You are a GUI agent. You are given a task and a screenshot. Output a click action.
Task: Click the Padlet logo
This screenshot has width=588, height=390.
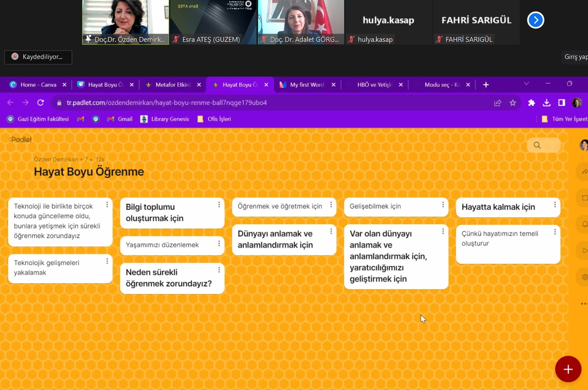click(21, 139)
